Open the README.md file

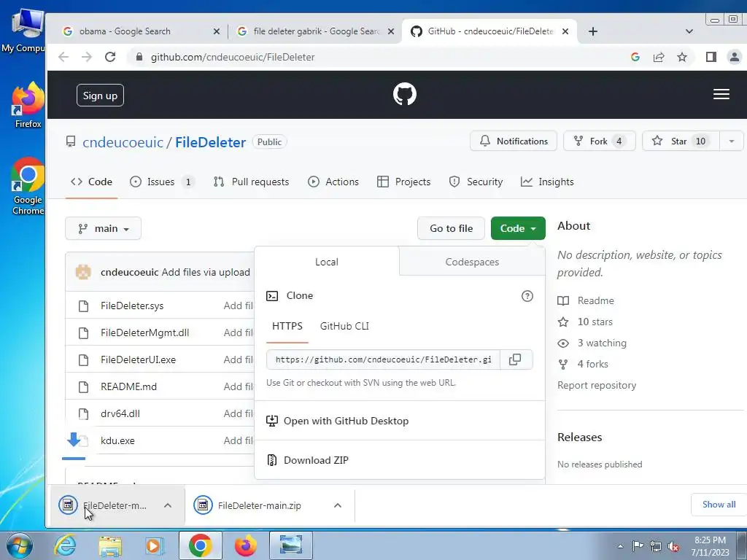point(128,386)
